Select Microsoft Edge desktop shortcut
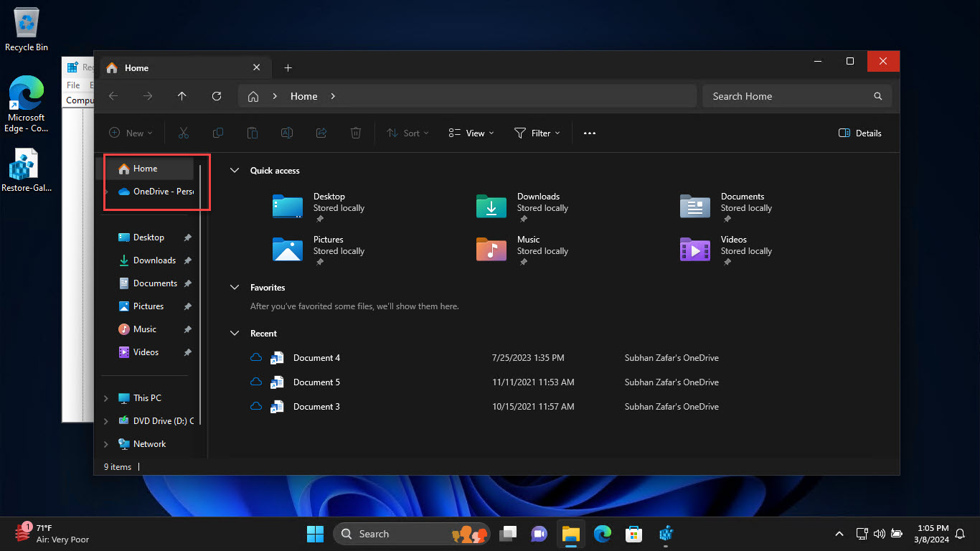980x551 pixels. [x=25, y=105]
